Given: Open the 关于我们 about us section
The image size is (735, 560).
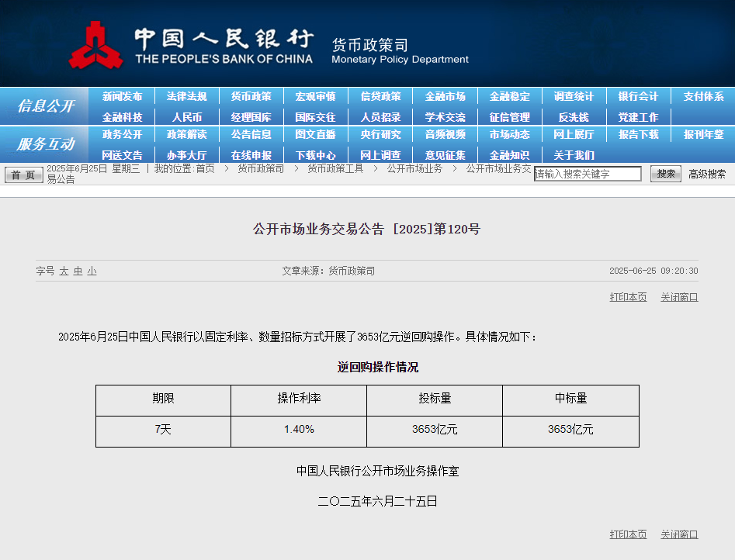Looking at the screenshot, I should [x=574, y=154].
